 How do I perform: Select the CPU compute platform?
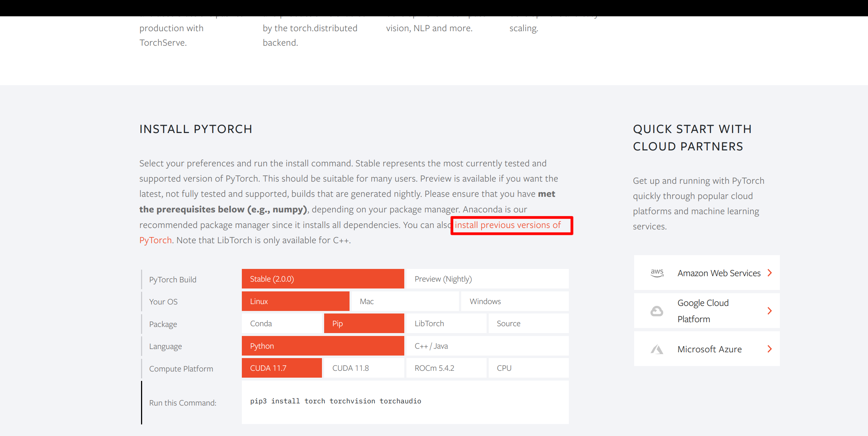tap(528, 368)
